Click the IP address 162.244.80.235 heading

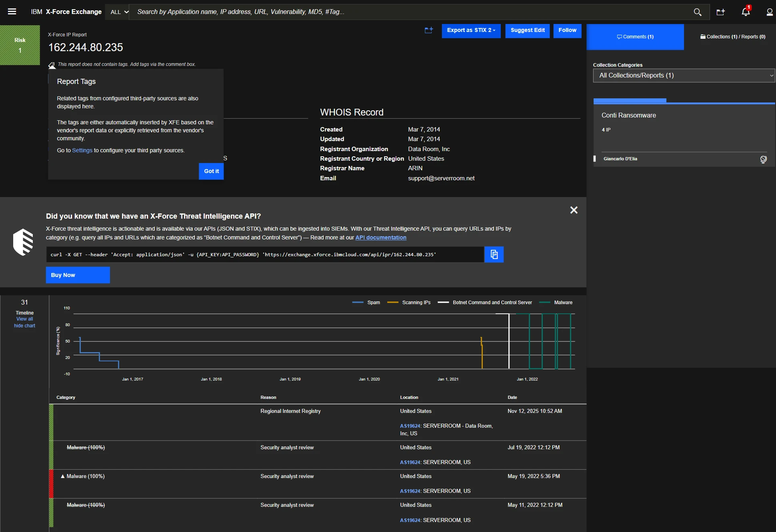86,48
